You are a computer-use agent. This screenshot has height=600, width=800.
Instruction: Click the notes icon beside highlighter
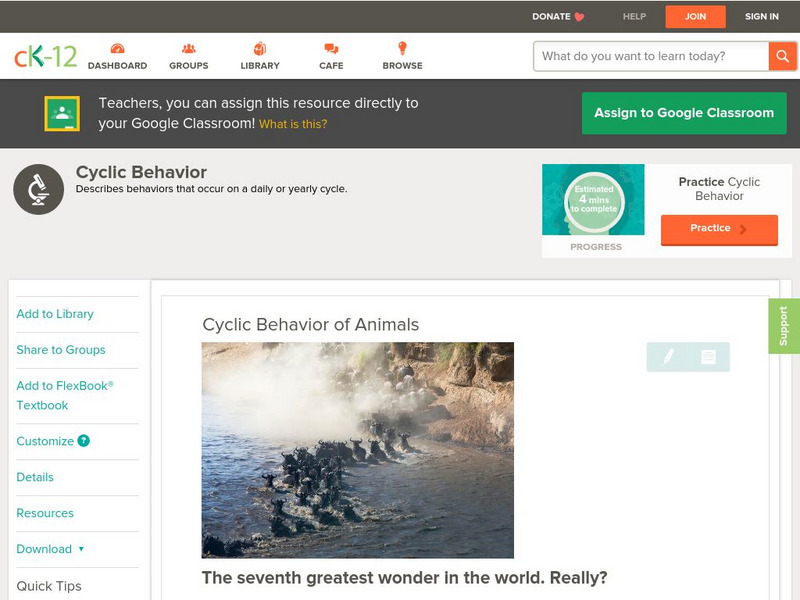708,357
